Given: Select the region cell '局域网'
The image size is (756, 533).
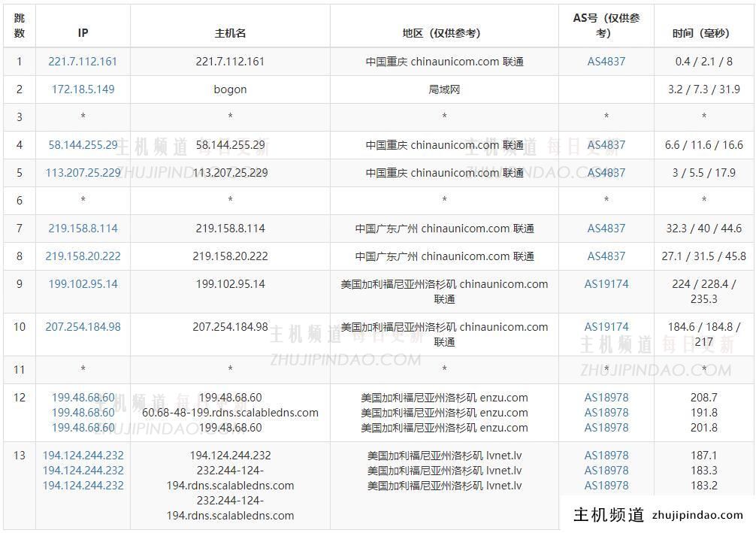Looking at the screenshot, I should click(444, 89).
